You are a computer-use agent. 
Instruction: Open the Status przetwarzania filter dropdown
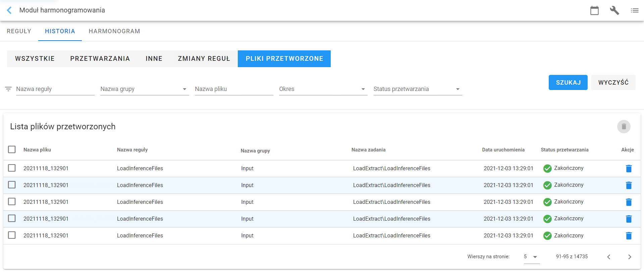pos(418,89)
